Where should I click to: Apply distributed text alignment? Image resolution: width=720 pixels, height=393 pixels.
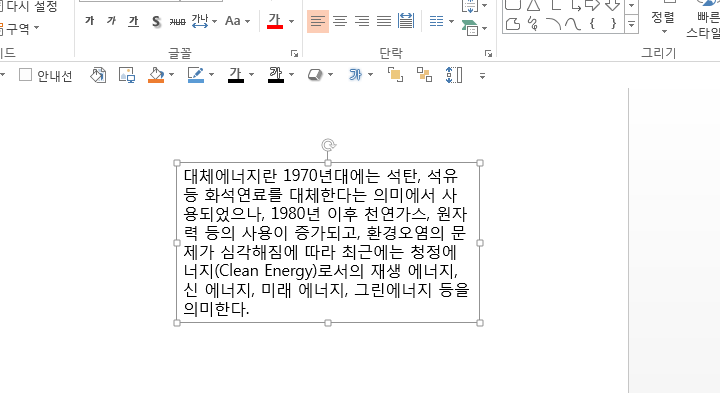tap(406, 21)
